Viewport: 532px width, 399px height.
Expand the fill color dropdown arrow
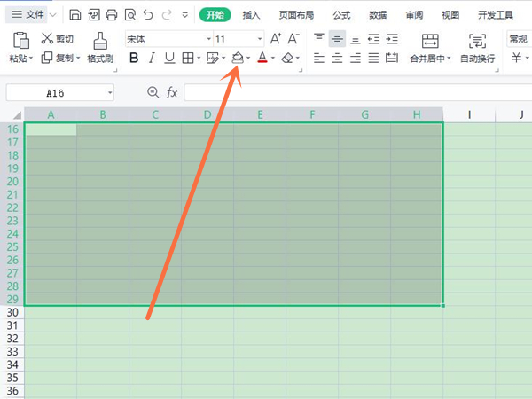(248, 58)
